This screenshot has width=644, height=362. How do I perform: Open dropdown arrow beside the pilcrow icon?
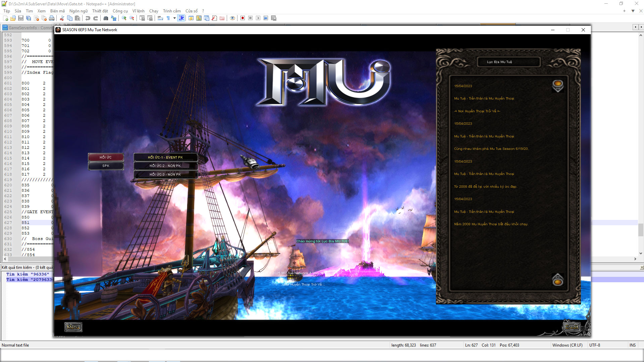pyautogui.click(x=174, y=18)
